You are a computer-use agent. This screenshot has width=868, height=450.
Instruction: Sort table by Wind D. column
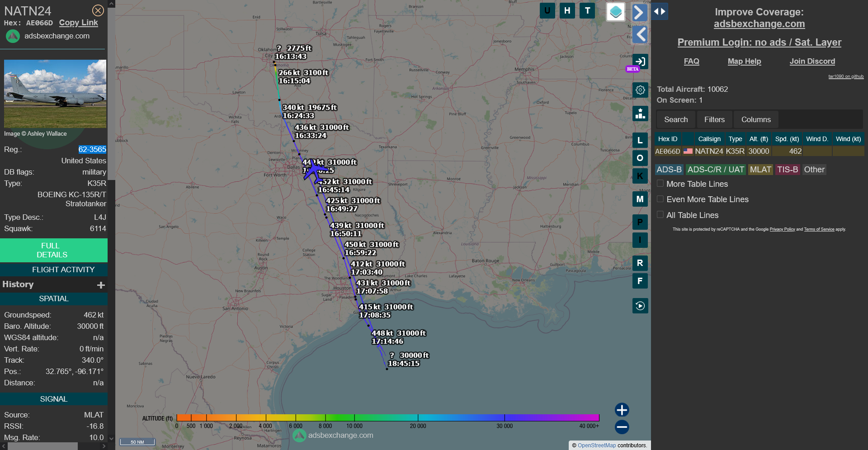817,139
